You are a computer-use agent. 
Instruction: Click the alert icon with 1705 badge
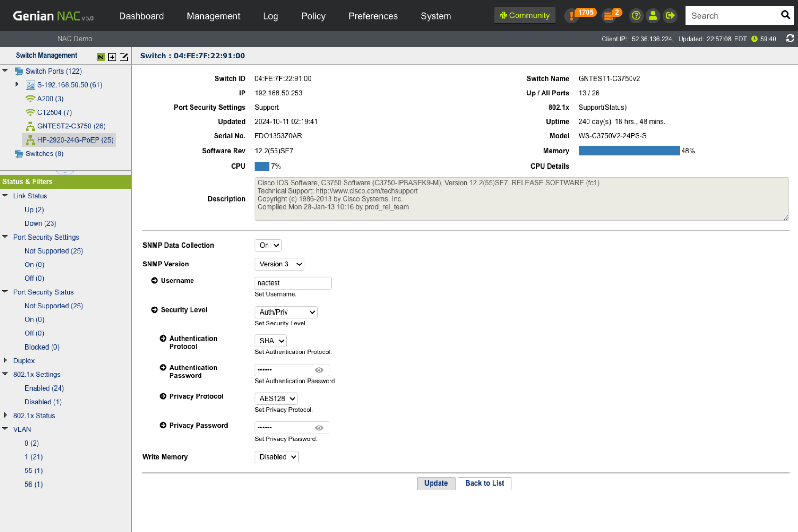coord(572,16)
